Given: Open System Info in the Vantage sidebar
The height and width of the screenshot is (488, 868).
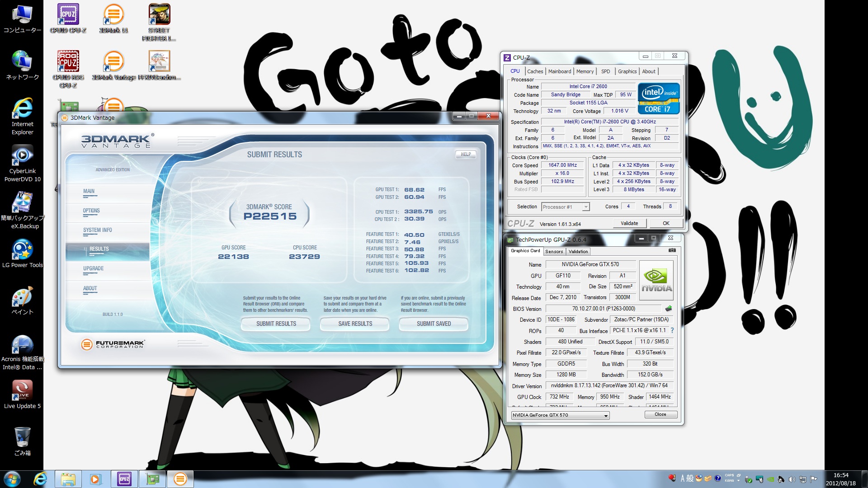Looking at the screenshot, I should pos(97,230).
